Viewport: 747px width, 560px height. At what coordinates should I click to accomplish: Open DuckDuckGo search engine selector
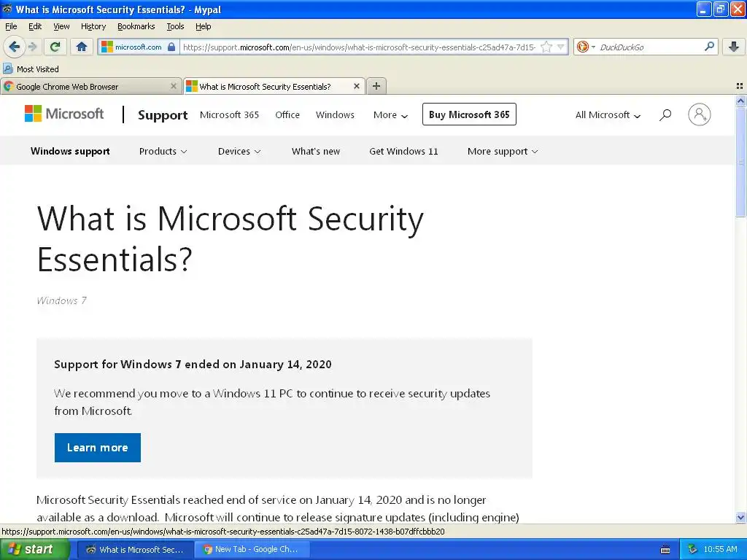click(x=586, y=47)
